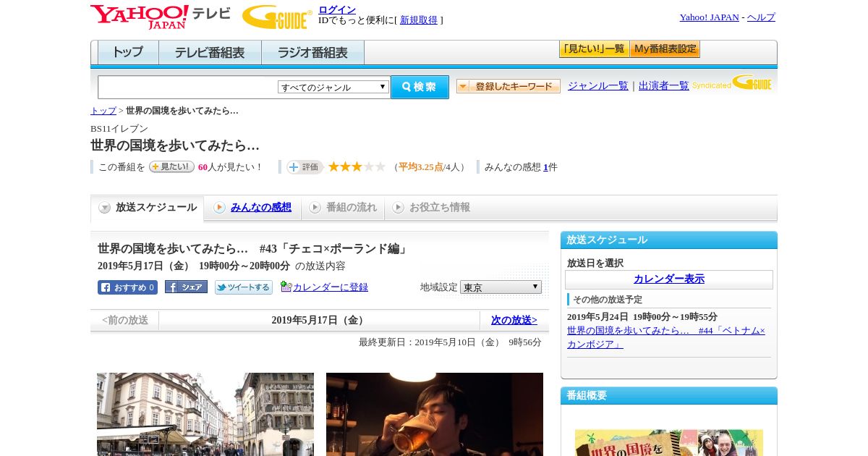Viewport: 868px width, 456px height.
Task: Select the 番組の流れ tab
Action: (343, 208)
